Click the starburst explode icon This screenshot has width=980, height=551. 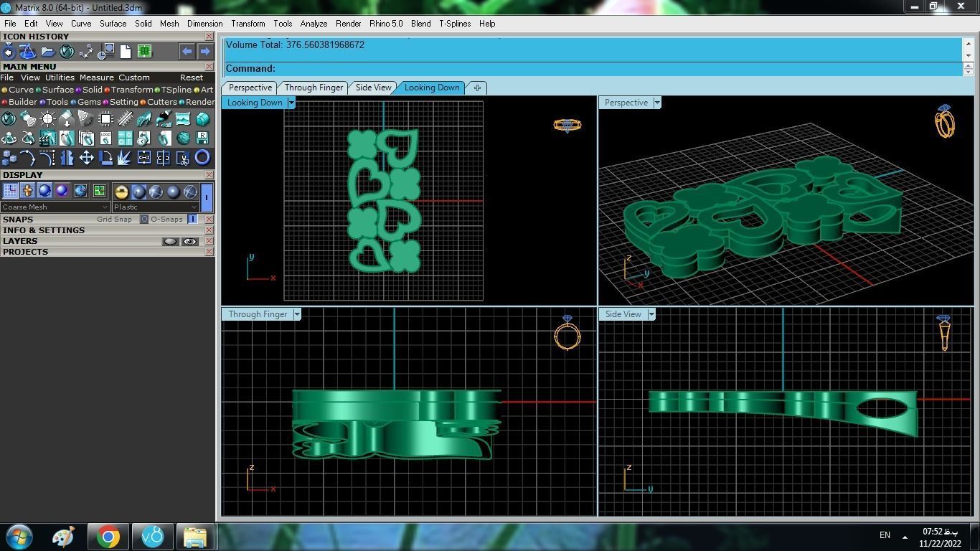click(125, 158)
